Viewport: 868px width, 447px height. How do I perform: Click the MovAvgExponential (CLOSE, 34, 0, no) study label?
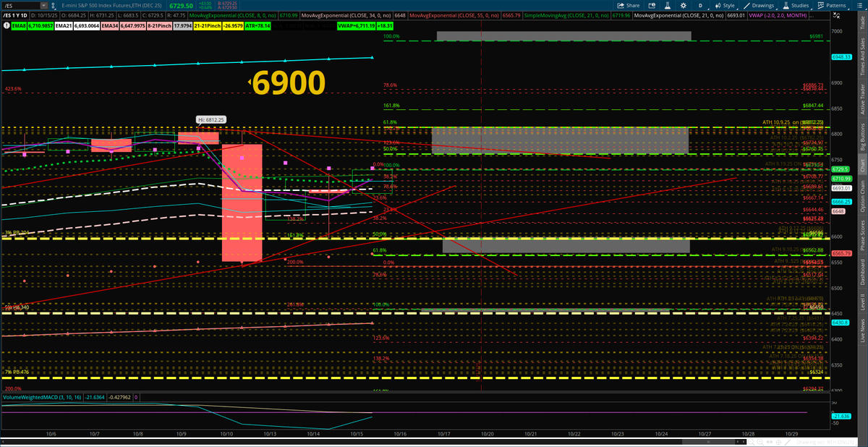click(x=346, y=15)
